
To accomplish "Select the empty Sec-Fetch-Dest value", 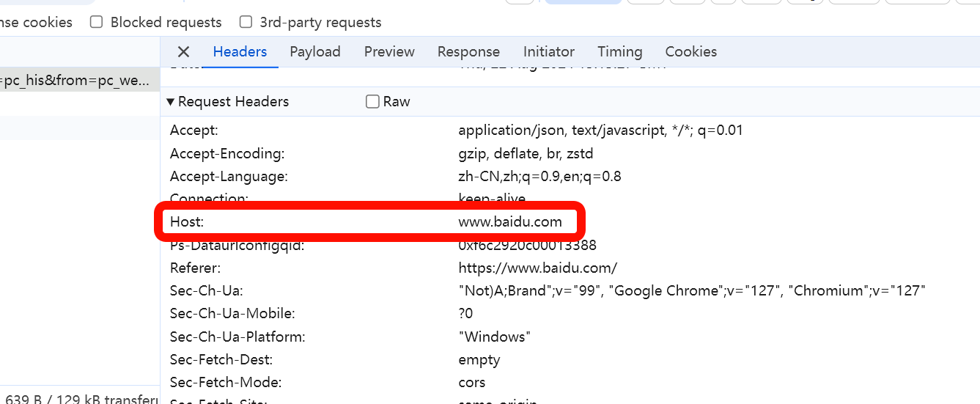I will tap(479, 360).
